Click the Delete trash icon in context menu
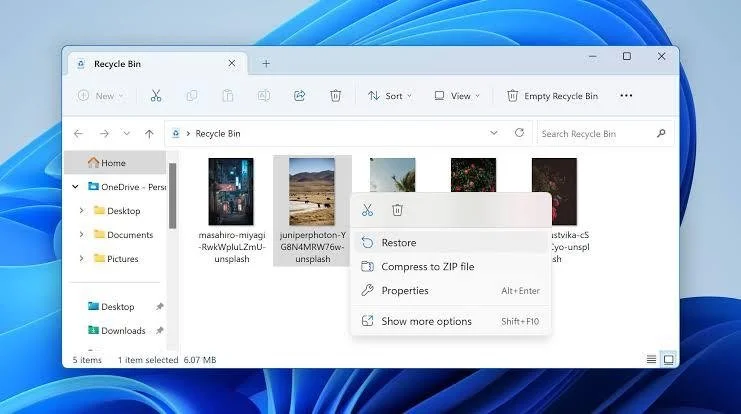This screenshot has height=414, width=741. click(397, 210)
